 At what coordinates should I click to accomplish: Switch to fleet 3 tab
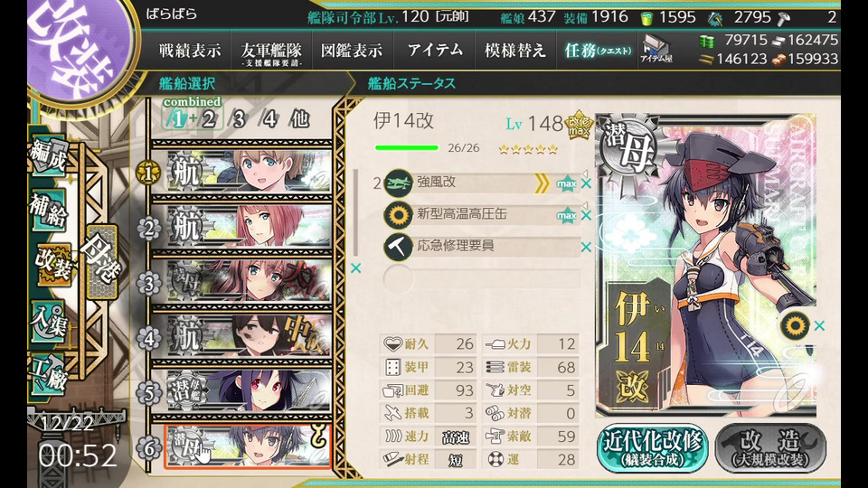[239, 119]
